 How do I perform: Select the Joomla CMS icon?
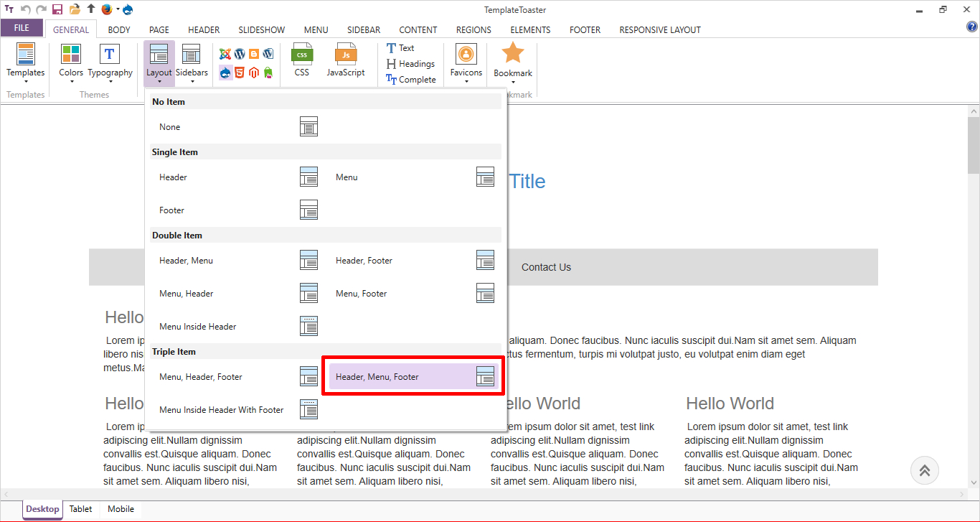click(x=225, y=54)
